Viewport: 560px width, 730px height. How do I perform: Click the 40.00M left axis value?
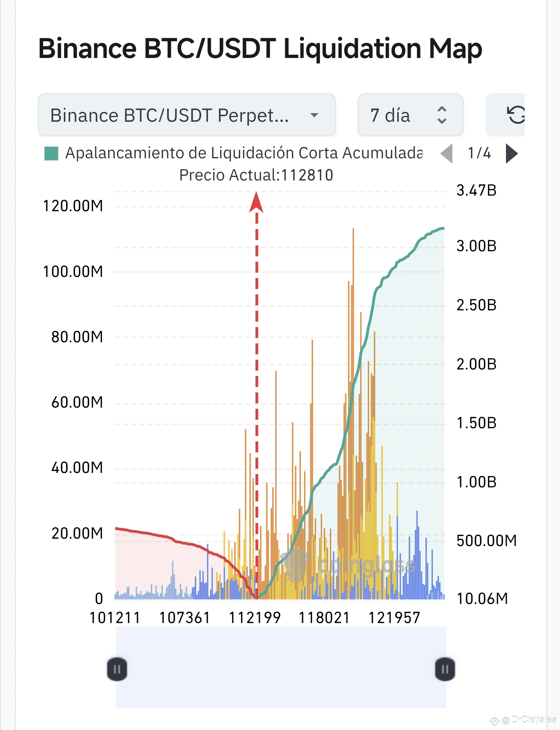77,468
